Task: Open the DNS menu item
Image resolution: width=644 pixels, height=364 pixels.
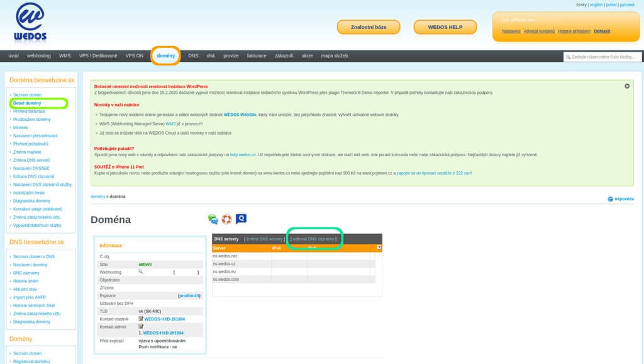Action: coord(193,56)
